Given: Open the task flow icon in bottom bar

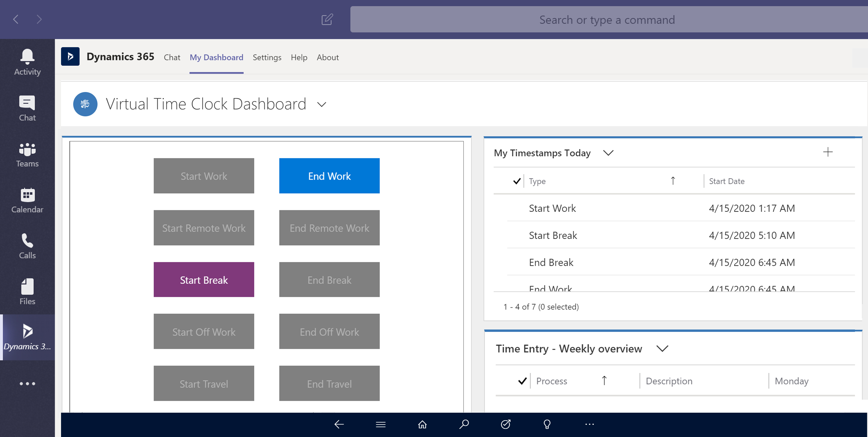Looking at the screenshot, I should click(506, 424).
